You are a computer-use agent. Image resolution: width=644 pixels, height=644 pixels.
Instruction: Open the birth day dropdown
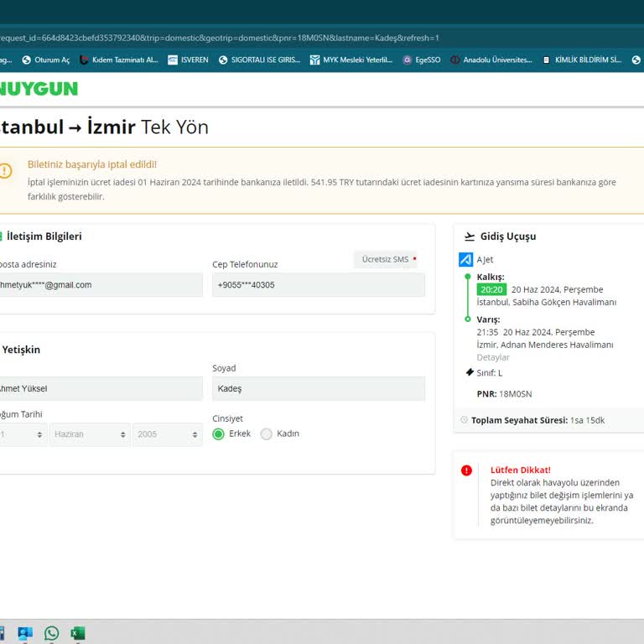(21, 434)
